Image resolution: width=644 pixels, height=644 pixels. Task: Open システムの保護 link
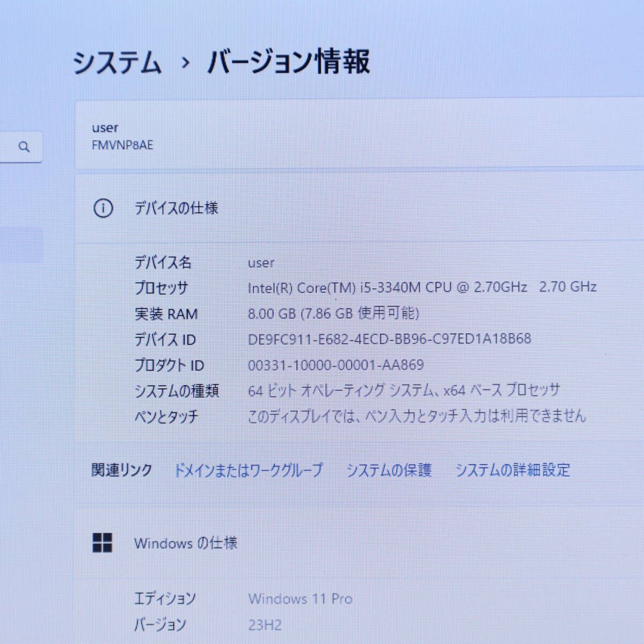click(389, 470)
